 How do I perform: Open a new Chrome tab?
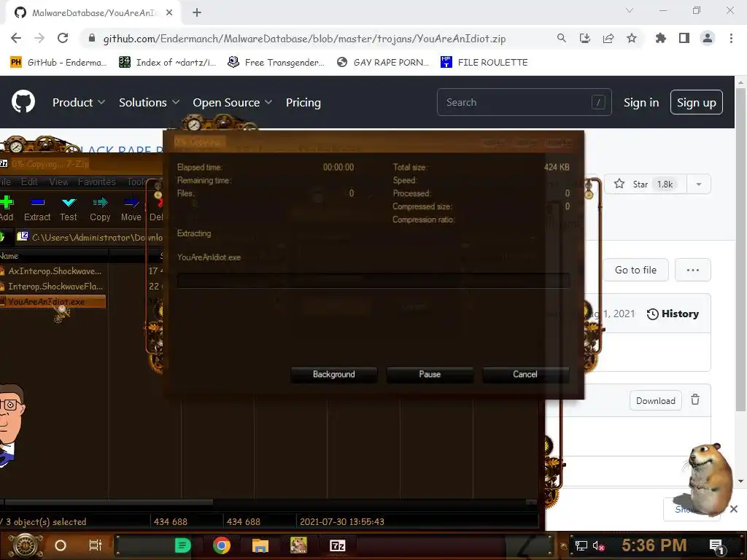(197, 12)
